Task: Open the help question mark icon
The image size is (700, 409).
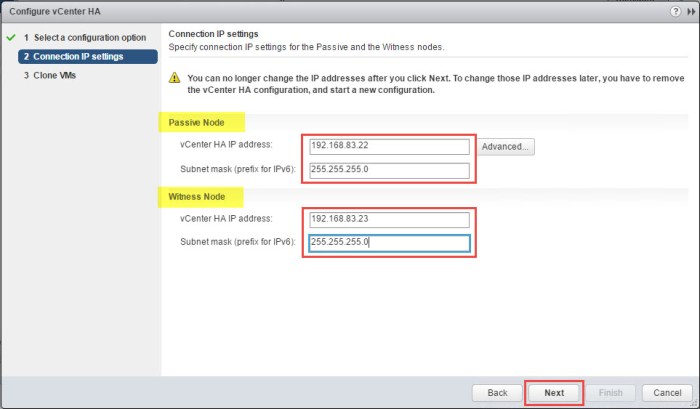Action: pos(675,12)
